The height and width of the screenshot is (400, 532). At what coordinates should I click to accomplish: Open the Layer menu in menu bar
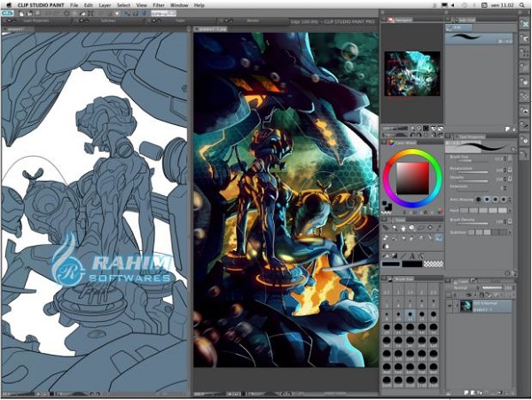[x=104, y=4]
